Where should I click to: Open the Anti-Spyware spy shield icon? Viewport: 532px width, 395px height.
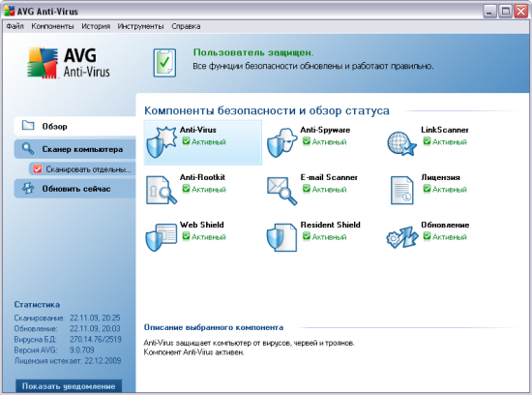281,142
